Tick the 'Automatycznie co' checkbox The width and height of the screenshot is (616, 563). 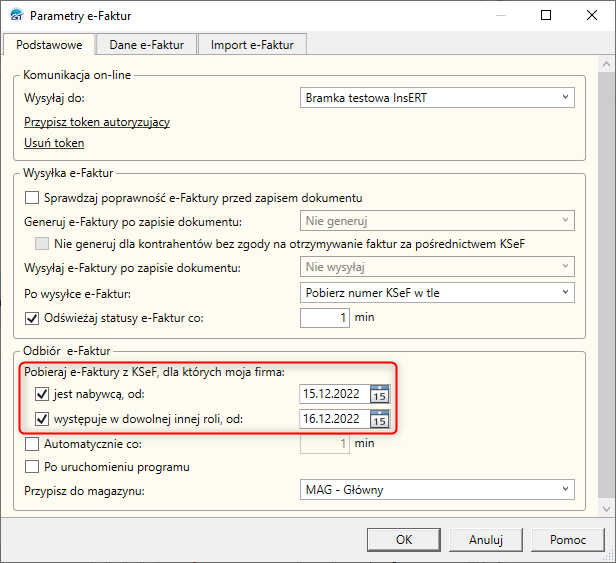click(x=31, y=443)
